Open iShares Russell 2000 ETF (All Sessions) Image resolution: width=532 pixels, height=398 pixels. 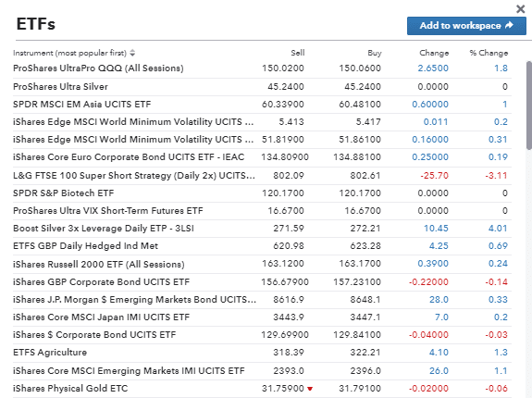click(98, 264)
